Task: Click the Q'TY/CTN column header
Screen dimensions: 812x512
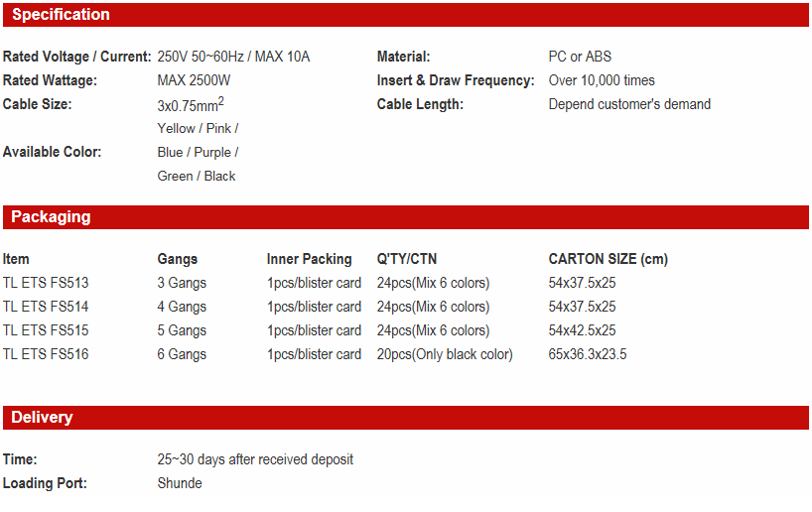Action: point(407,259)
